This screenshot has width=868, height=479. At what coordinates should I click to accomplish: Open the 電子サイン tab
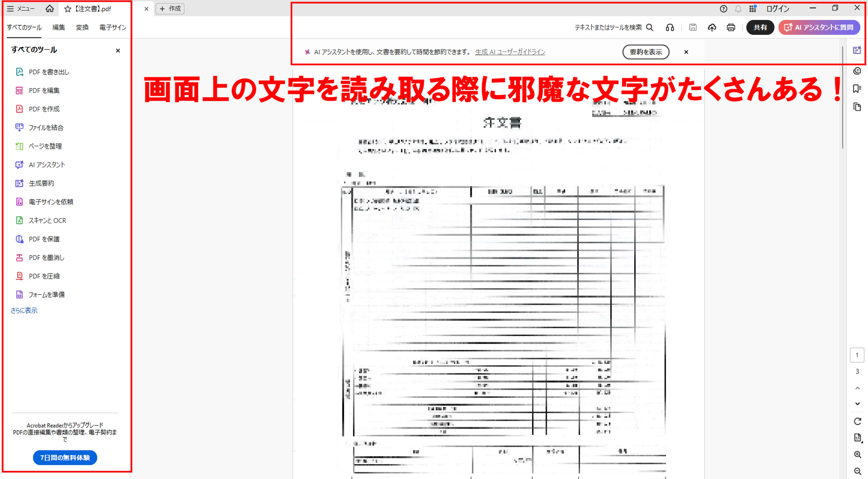(x=113, y=27)
